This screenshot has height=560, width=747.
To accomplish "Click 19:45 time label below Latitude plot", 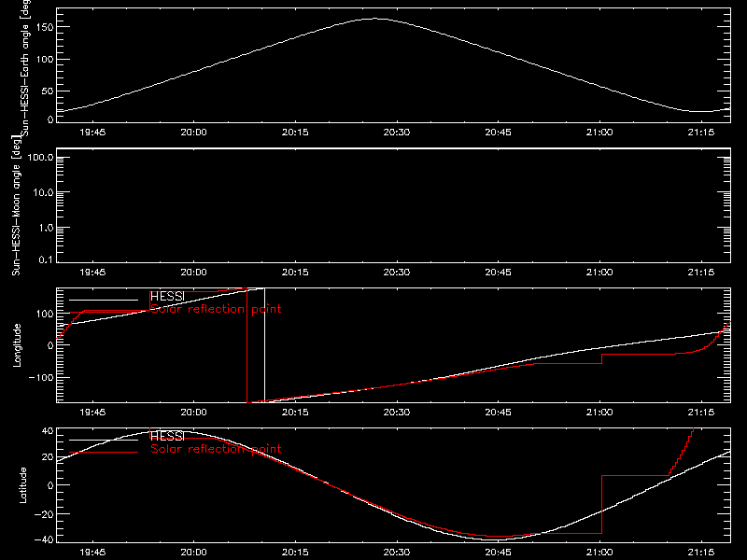I will (x=92, y=553).
